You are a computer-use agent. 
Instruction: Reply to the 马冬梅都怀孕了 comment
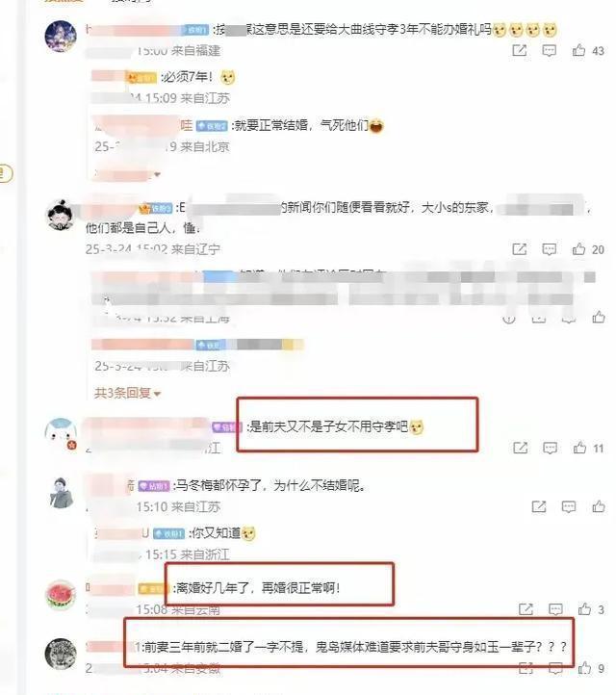pos(569,506)
